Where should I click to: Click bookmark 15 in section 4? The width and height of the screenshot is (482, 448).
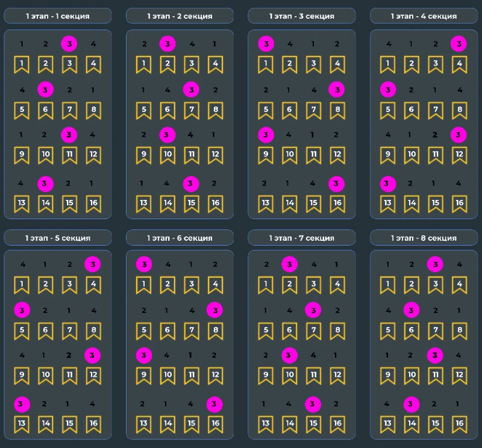436,204
